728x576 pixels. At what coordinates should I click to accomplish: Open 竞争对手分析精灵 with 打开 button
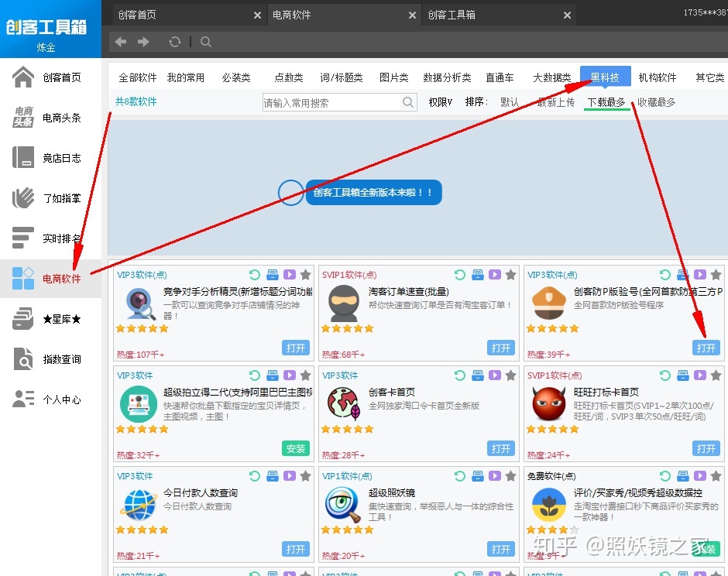pos(295,348)
